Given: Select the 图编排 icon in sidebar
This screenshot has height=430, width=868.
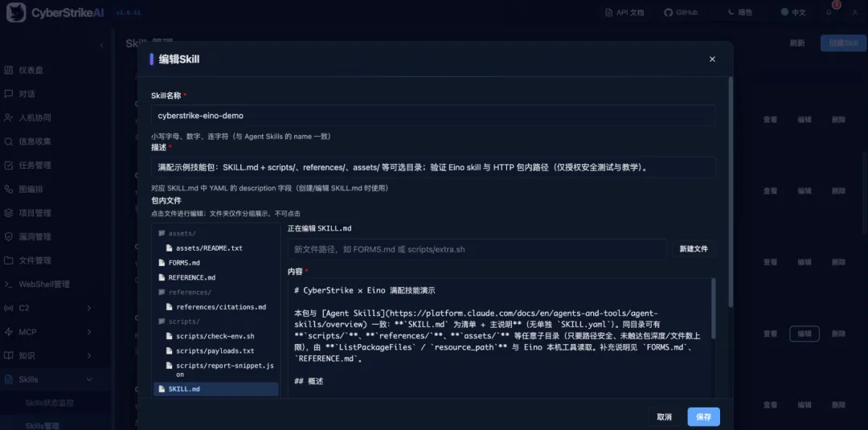Looking at the screenshot, I should tap(8, 189).
